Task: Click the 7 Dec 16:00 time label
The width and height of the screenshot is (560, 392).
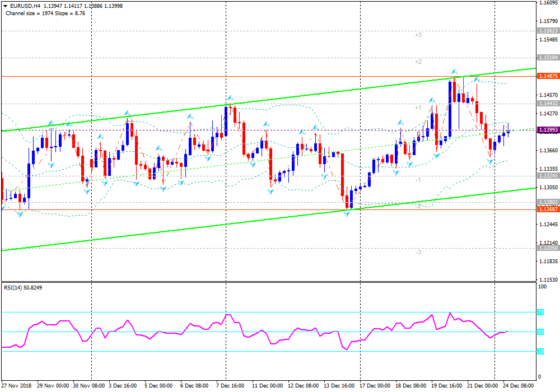Action: click(x=230, y=386)
